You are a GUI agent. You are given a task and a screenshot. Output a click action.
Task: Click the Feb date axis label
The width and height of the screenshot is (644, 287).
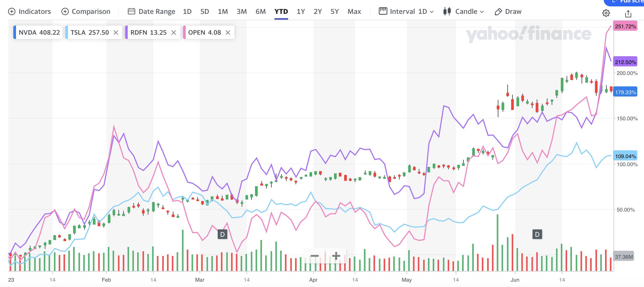(x=106, y=280)
